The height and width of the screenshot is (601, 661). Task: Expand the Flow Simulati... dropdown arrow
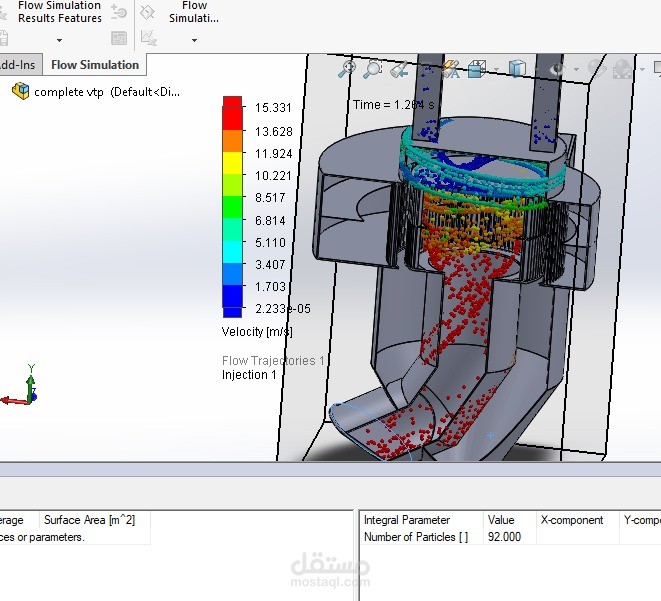[194, 40]
